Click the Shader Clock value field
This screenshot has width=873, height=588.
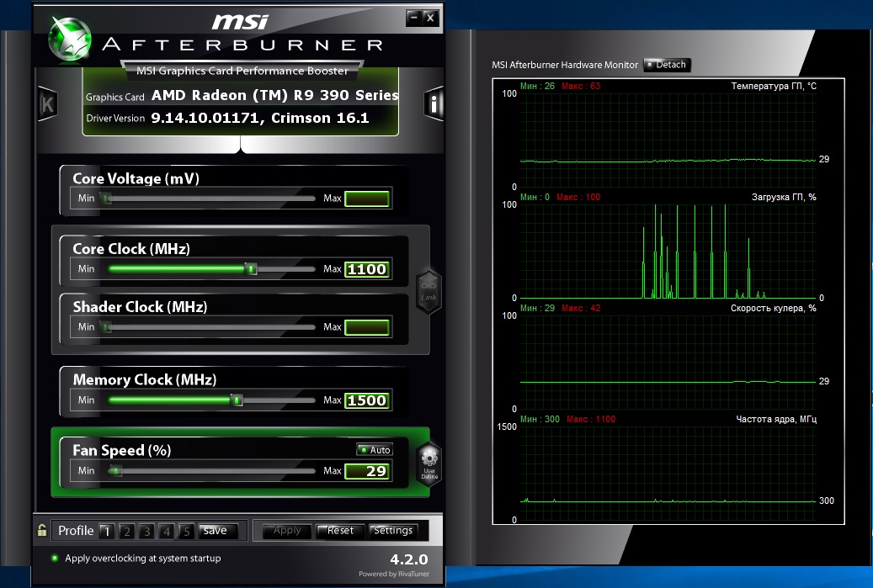367,327
